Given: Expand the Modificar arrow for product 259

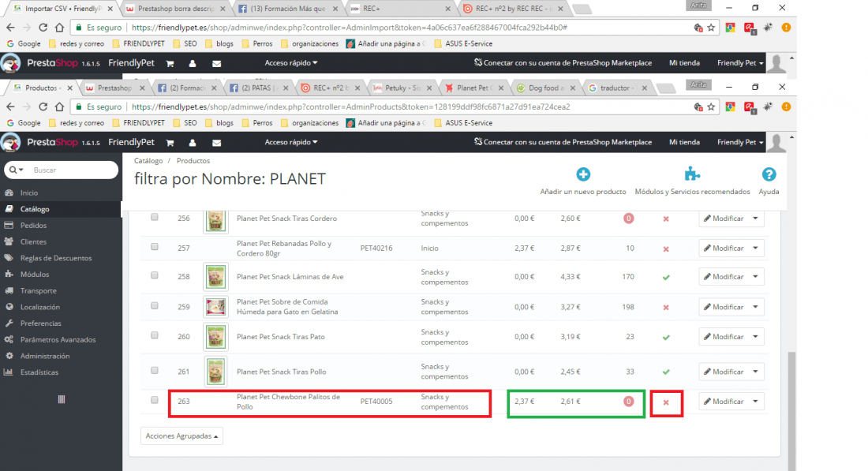Looking at the screenshot, I should (x=756, y=307).
